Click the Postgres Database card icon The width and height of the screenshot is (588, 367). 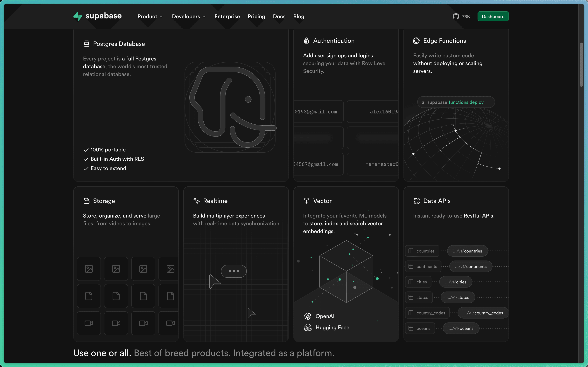coord(86,44)
